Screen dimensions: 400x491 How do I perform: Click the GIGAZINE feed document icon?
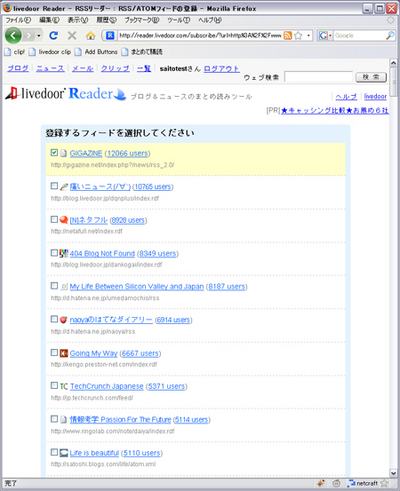[64, 153]
